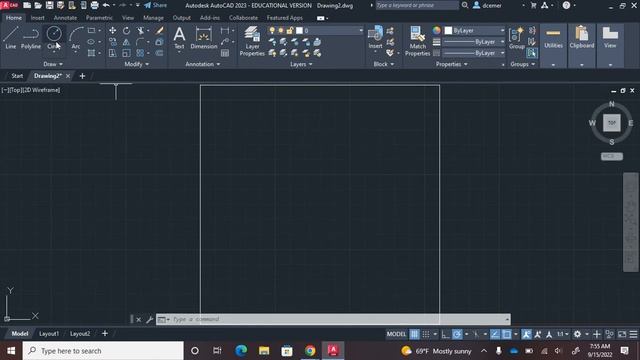640x360 pixels.
Task: Toggle group selection on/off
Action: 532,53
